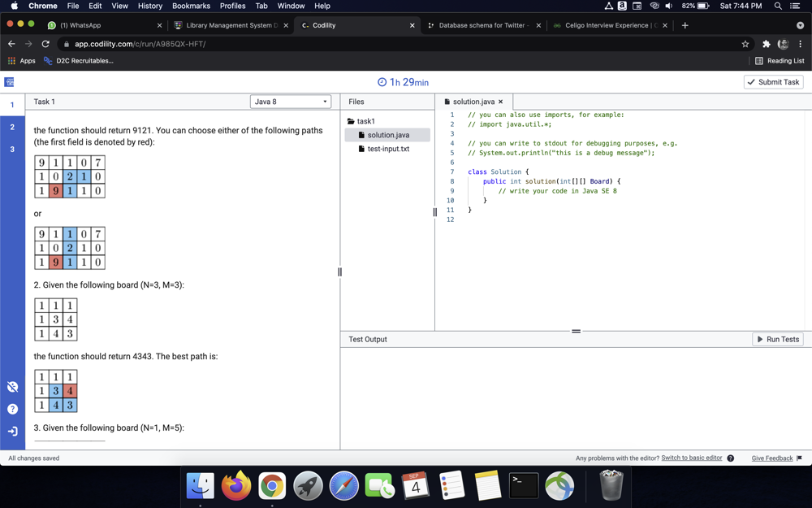Close the Codility browser tab
The height and width of the screenshot is (508, 812).
click(412, 25)
